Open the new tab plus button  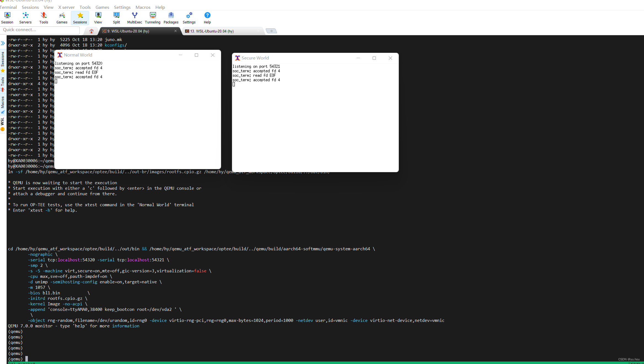pos(271,31)
